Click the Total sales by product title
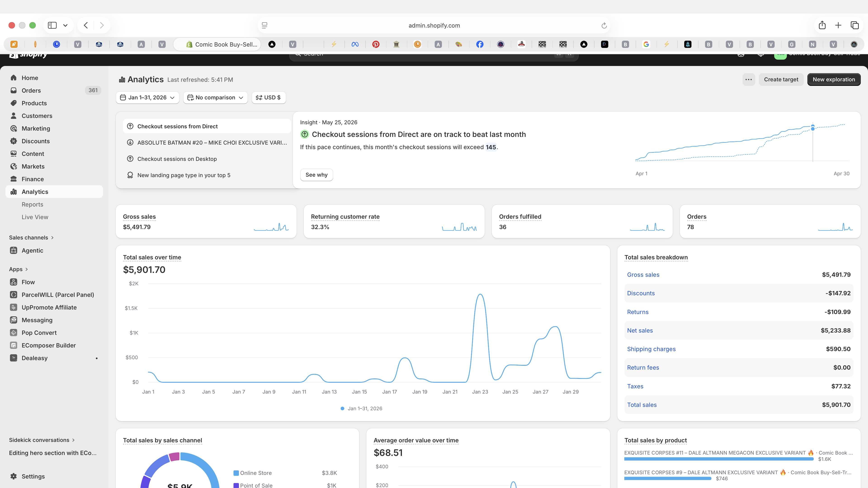Viewport: 868px width, 488px height. [655, 440]
